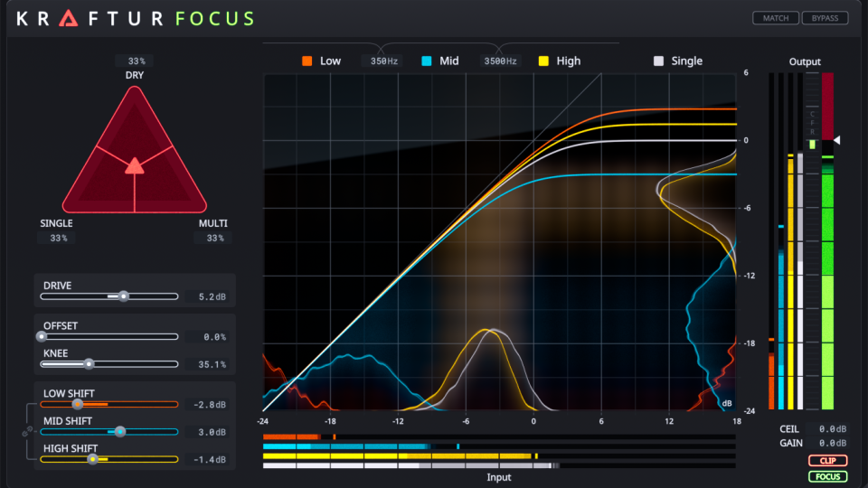This screenshot has height=488, width=868.
Task: Toggle the shift link chain icon
Action: pos(26,432)
